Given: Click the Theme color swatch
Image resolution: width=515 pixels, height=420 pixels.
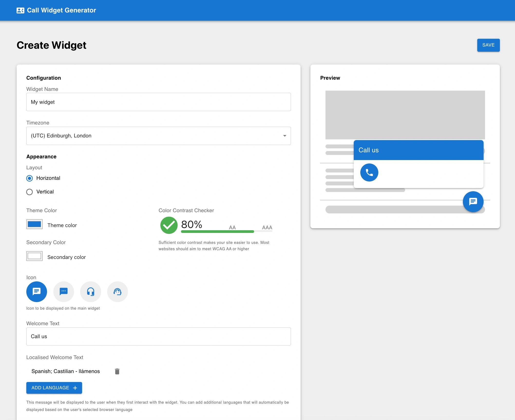Looking at the screenshot, I should pos(34,225).
